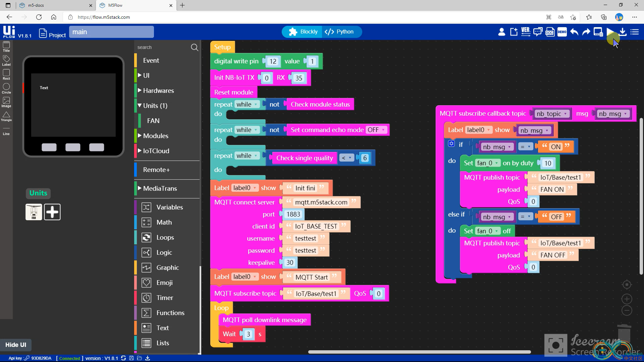Click the refresh icon in status bar
Image resolution: width=644 pixels, height=362 pixels.
pyautogui.click(x=123, y=358)
